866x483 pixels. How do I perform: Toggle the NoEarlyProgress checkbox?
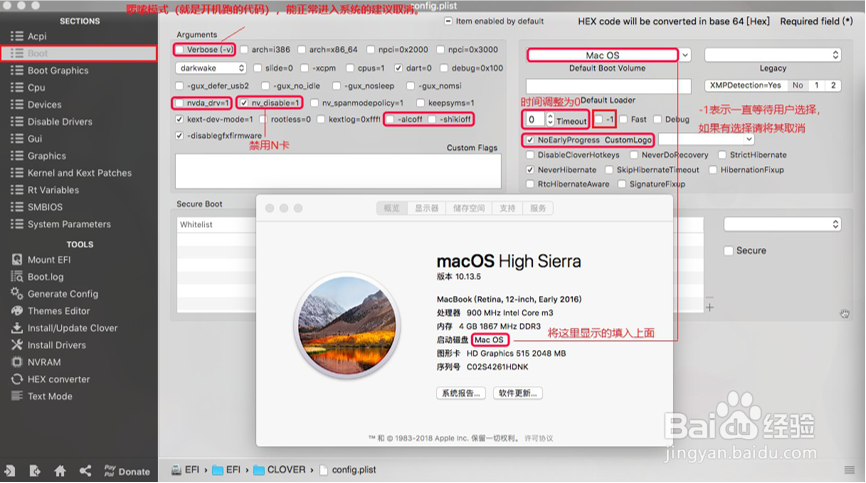coord(530,140)
